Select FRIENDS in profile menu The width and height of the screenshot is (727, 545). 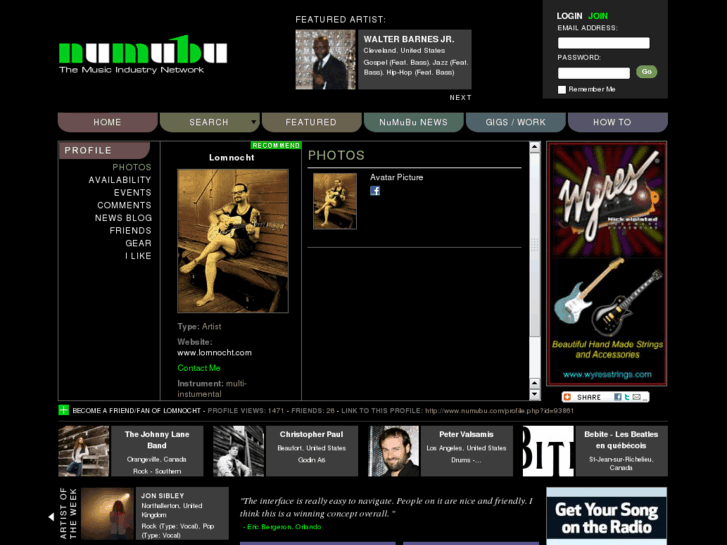[130, 231]
